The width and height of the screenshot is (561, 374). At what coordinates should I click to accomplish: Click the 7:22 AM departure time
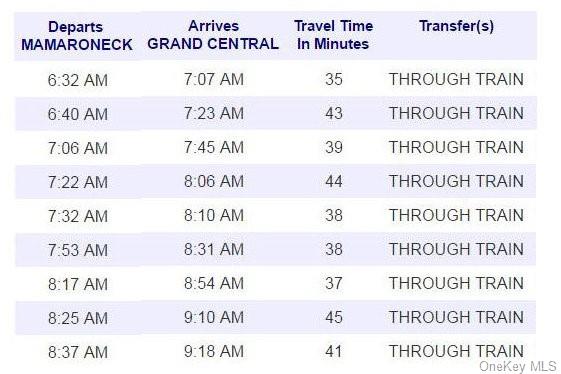(x=78, y=182)
